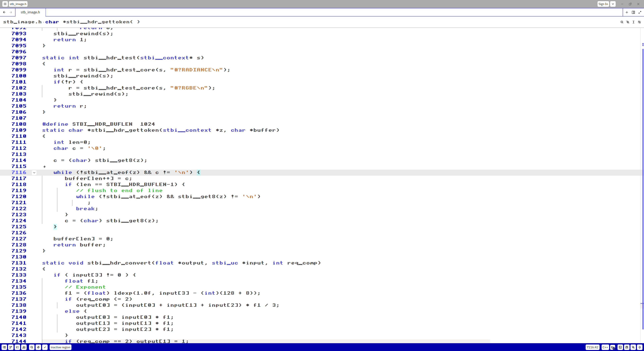Toggle the debugger panel bug icon
Viewport: 644px width, 351px height.
(627, 347)
